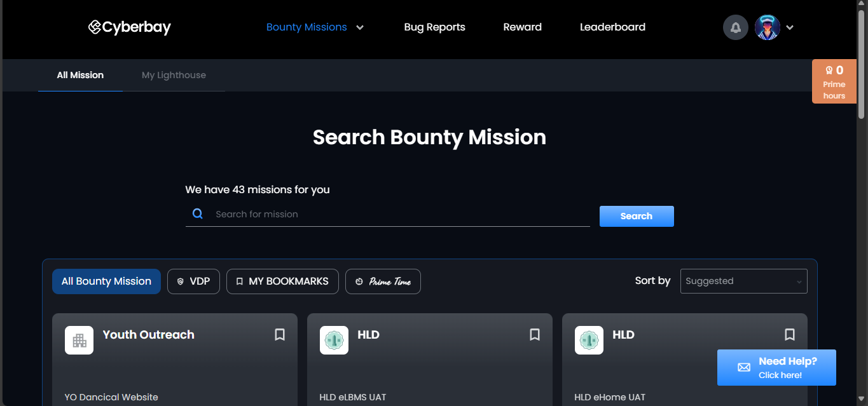The width and height of the screenshot is (868, 406).
Task: Open the Leaderboard page
Action: pos(612,27)
